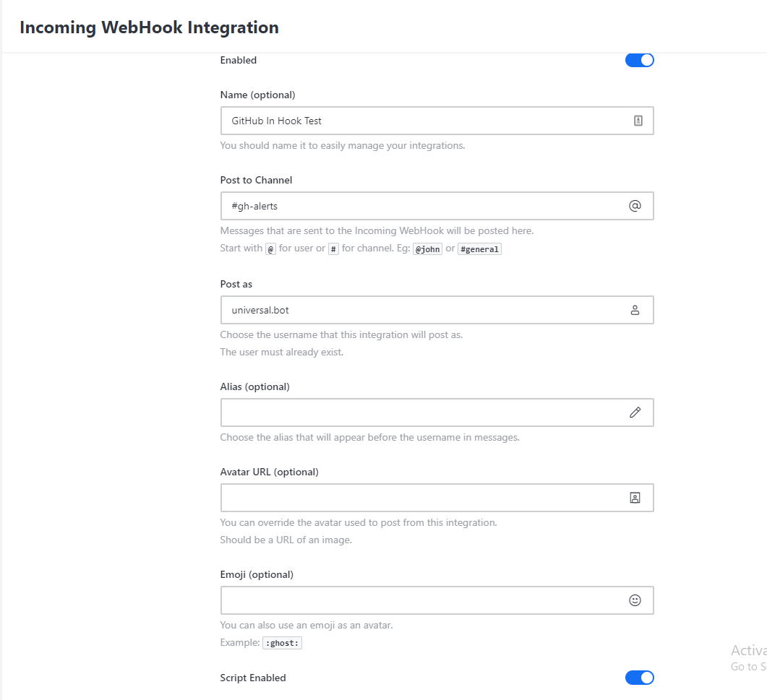Click the portrait icon in Avatar URL field
The image size is (767, 700).
[635, 498]
